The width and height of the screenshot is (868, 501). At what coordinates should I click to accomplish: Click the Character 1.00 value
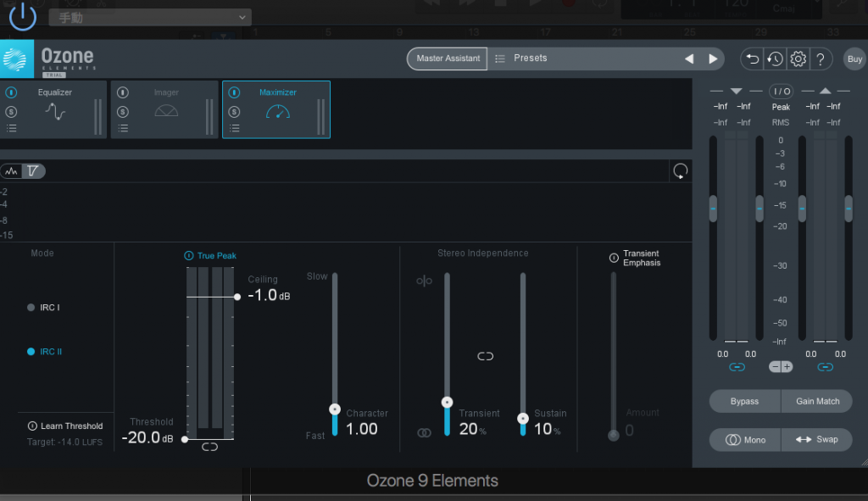361,429
